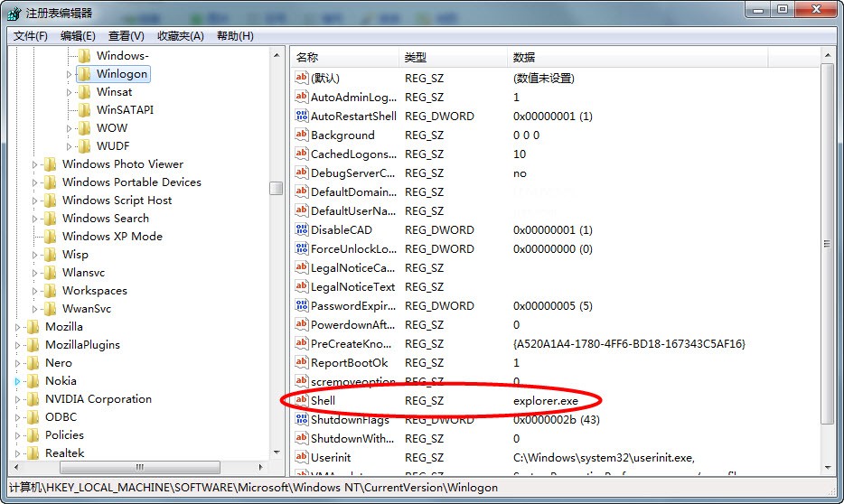The image size is (844, 504).
Task: Click tree pane scroll right arrow
Action: (x=261, y=467)
